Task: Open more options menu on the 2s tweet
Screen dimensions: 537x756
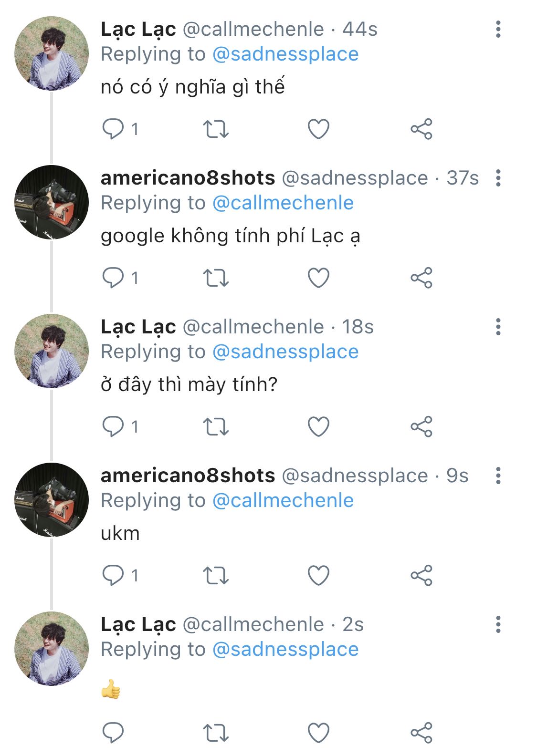Action: click(x=498, y=624)
